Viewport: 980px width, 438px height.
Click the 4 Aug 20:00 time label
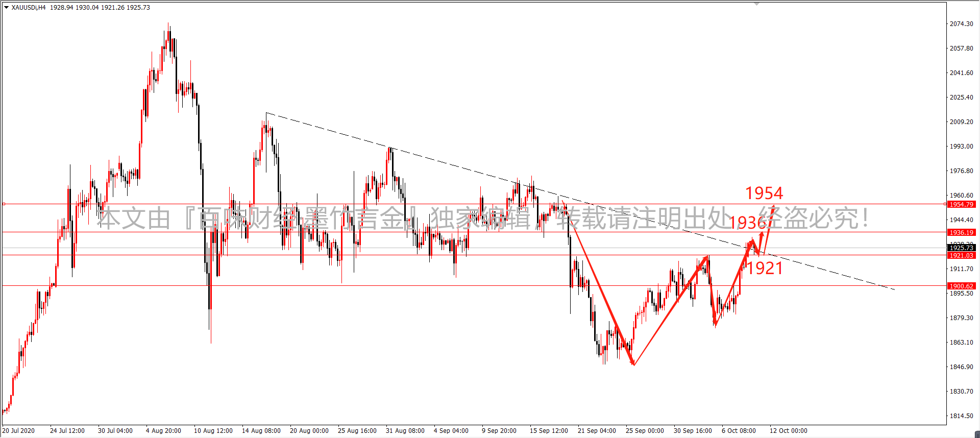[x=163, y=431]
